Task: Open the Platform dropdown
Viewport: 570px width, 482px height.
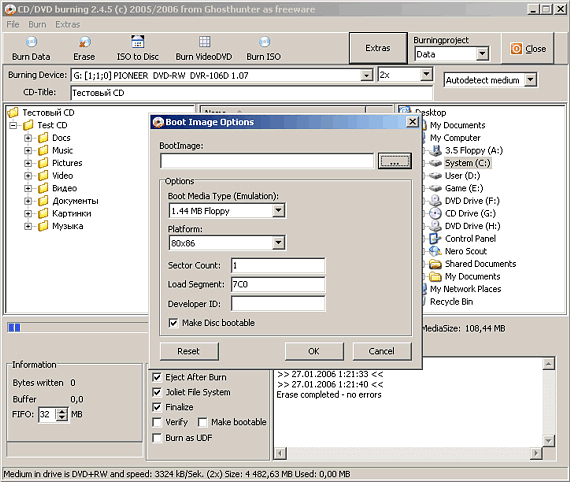Action: (278, 243)
